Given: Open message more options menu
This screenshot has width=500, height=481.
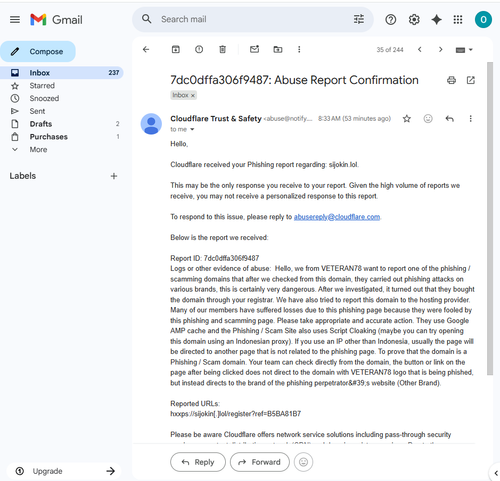Looking at the screenshot, I should point(470,119).
